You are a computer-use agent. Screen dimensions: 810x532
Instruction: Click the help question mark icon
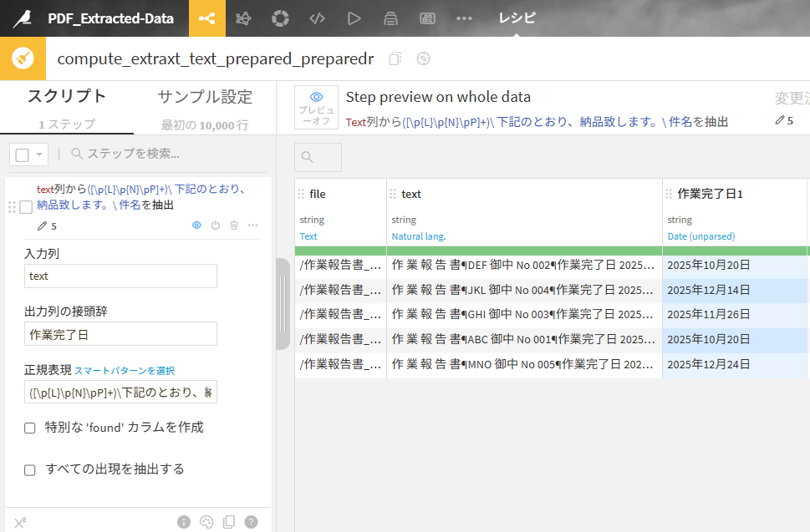click(x=251, y=522)
